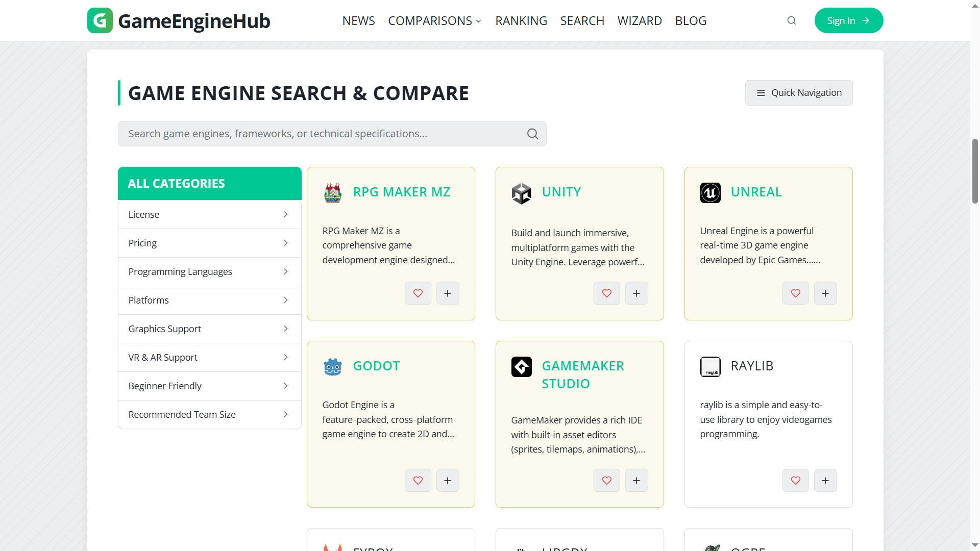Click the Unreal engine icon
Screen dimensions: 980x551
click(x=710, y=193)
